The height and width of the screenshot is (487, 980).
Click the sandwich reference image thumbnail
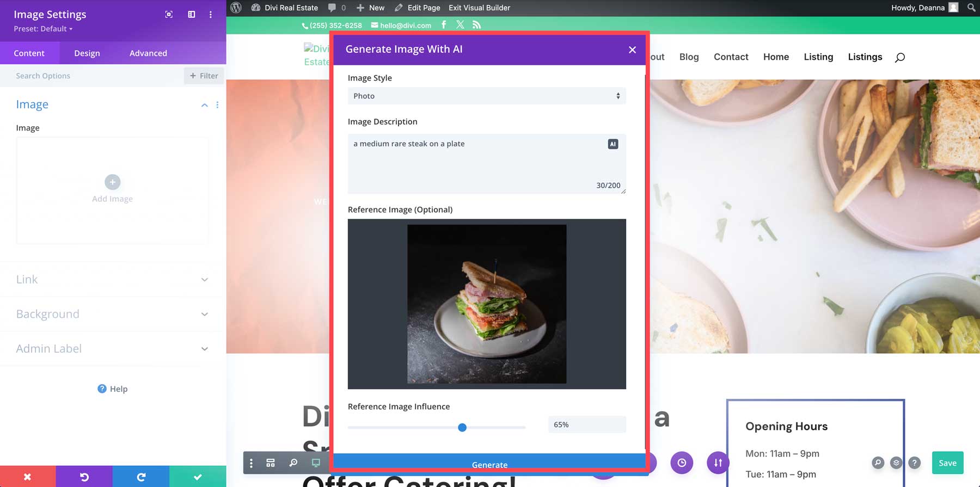coord(487,304)
